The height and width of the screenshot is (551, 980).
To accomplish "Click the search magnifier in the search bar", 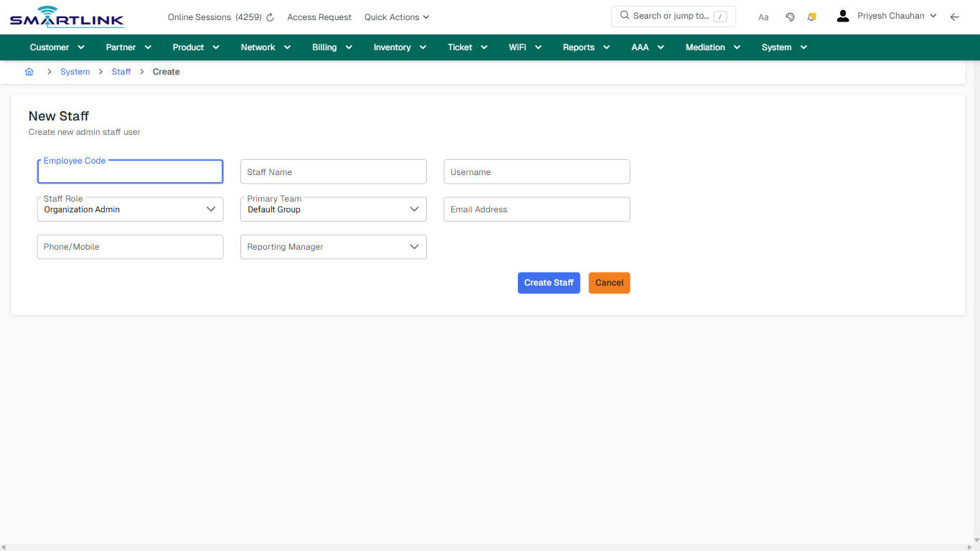I will click(x=623, y=15).
